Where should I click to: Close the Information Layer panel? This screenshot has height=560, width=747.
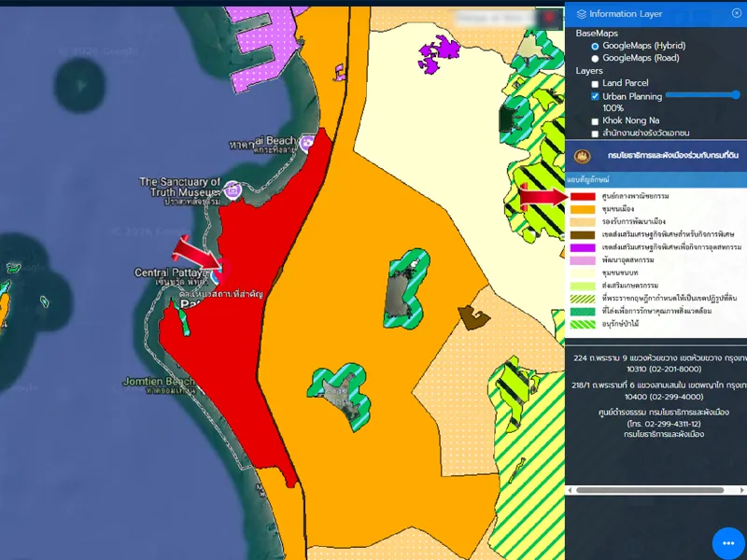pyautogui.click(x=736, y=13)
